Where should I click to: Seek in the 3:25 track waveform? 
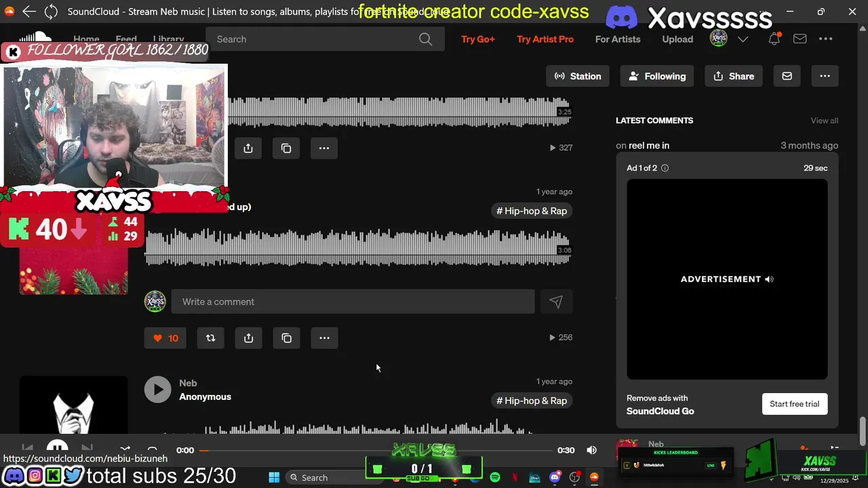coord(399,112)
